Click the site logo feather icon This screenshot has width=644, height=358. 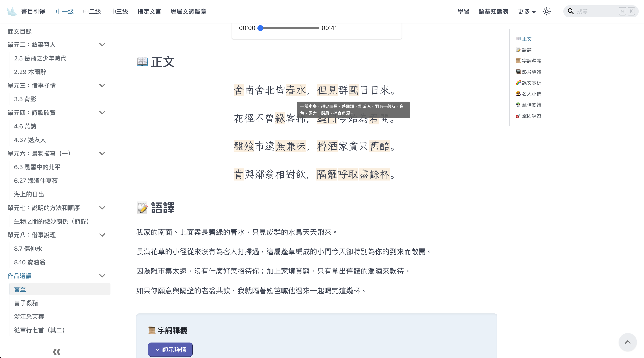point(12,11)
